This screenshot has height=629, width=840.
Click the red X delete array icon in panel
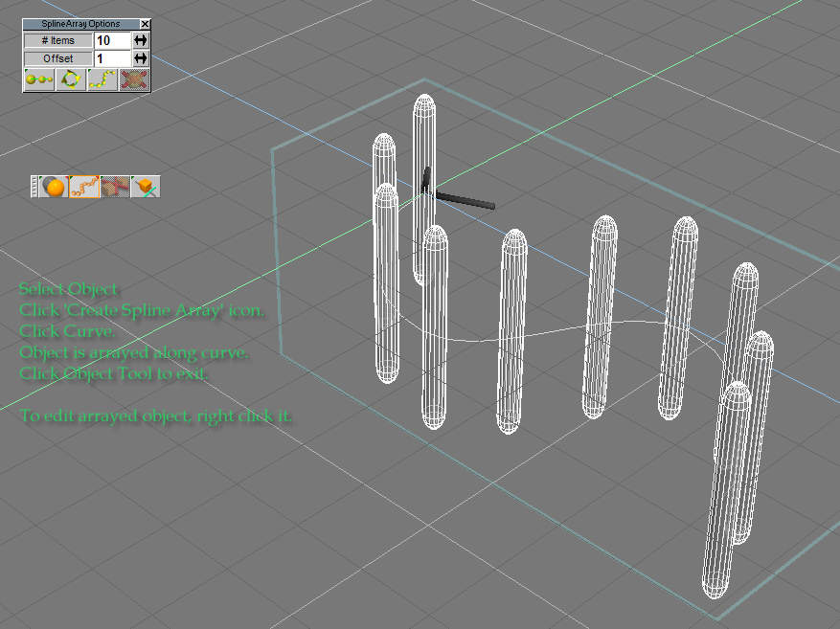[x=135, y=80]
